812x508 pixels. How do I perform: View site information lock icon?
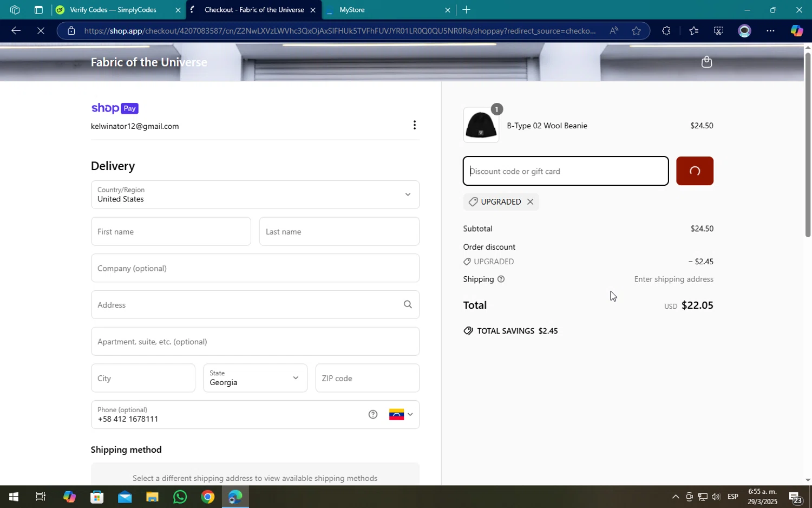[x=71, y=31]
